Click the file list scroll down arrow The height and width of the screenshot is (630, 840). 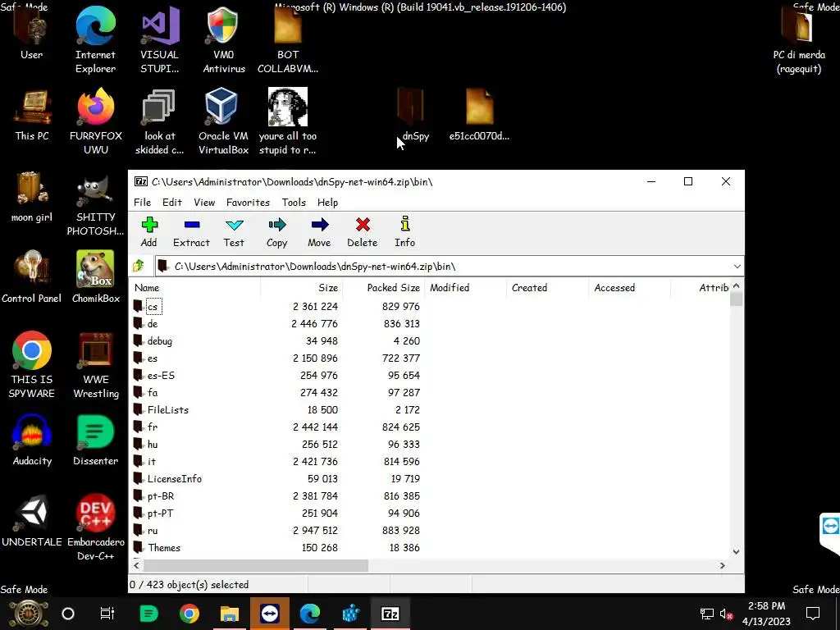tap(736, 551)
